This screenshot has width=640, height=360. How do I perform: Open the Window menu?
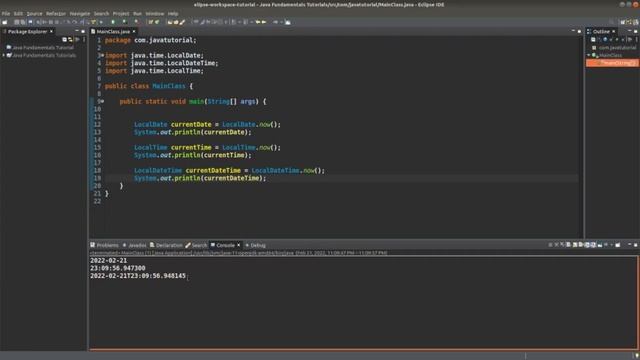(x=155, y=13)
